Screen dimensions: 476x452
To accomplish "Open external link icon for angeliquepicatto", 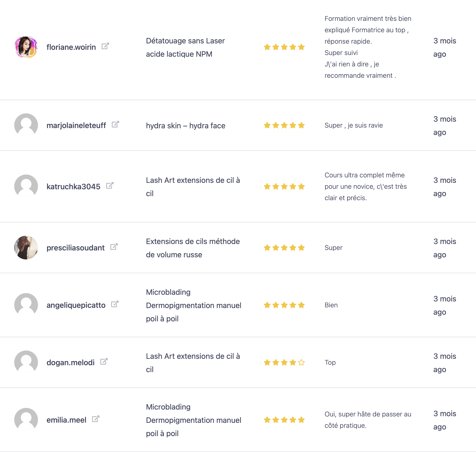I will (115, 304).
